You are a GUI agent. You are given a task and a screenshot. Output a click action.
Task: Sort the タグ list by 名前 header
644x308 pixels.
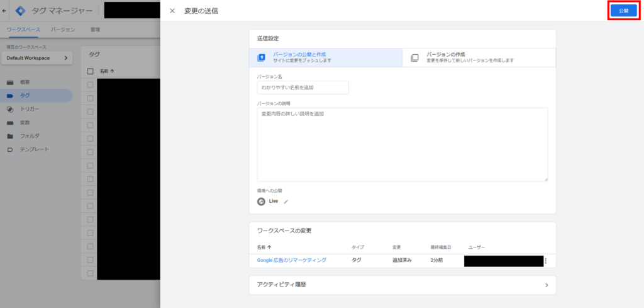coord(107,71)
